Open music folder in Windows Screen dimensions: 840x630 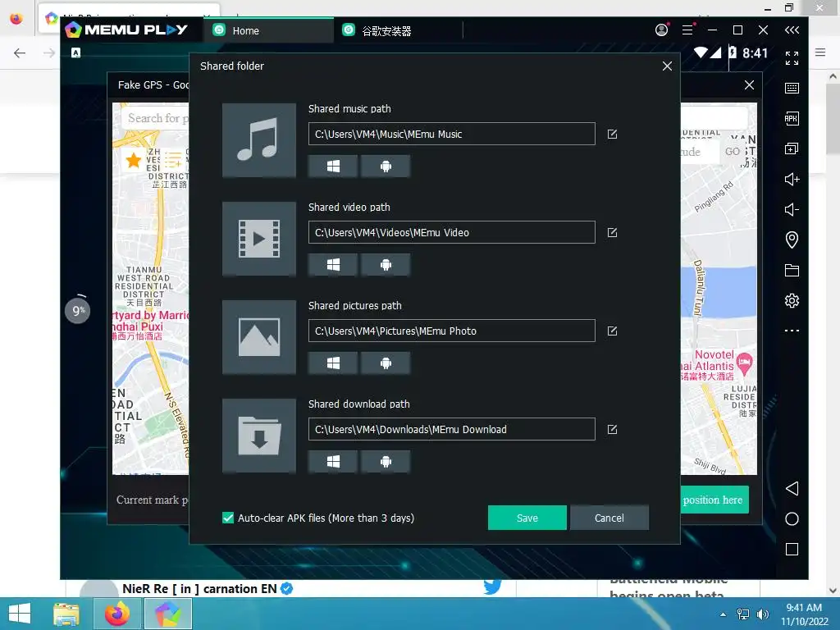333,166
